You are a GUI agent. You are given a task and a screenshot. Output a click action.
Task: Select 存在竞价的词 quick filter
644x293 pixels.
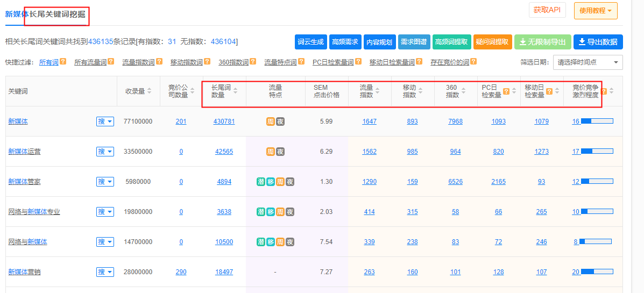click(x=450, y=62)
